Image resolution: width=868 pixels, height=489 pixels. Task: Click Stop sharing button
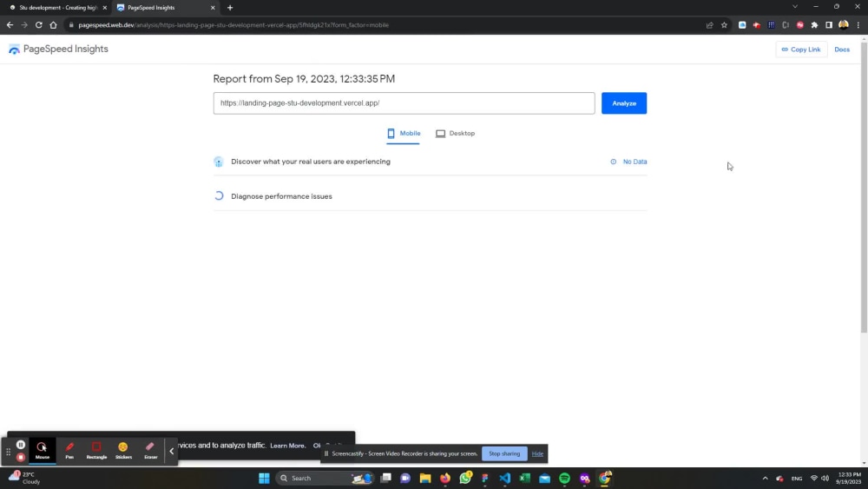(504, 453)
